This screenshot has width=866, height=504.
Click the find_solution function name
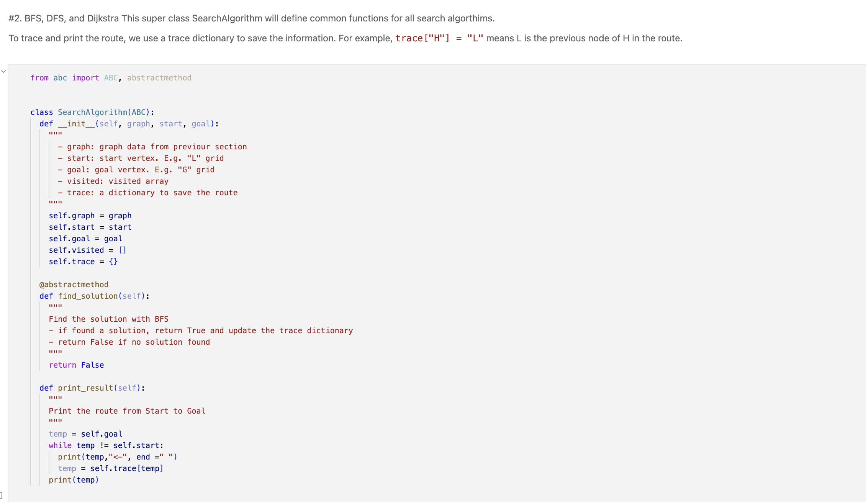pyautogui.click(x=88, y=296)
